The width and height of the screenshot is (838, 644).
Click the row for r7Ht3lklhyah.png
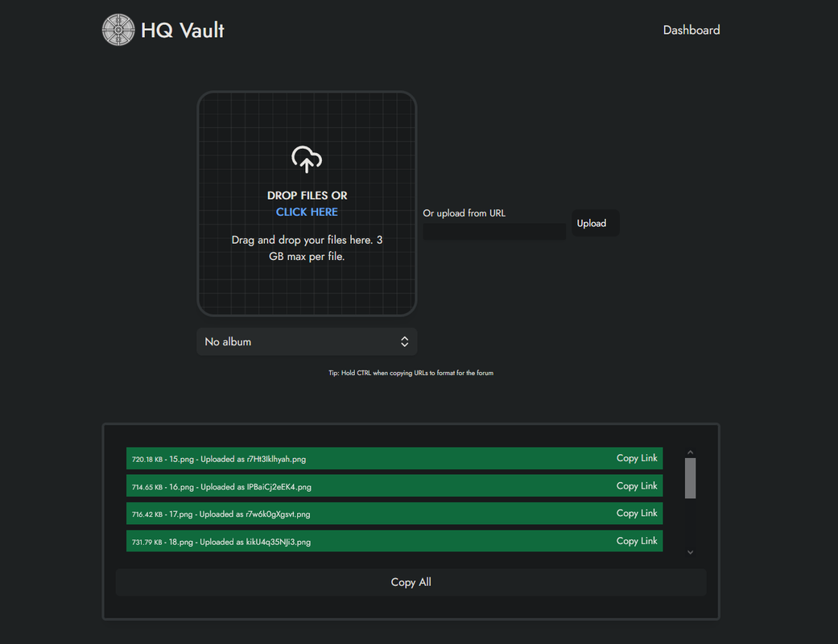[x=394, y=459]
